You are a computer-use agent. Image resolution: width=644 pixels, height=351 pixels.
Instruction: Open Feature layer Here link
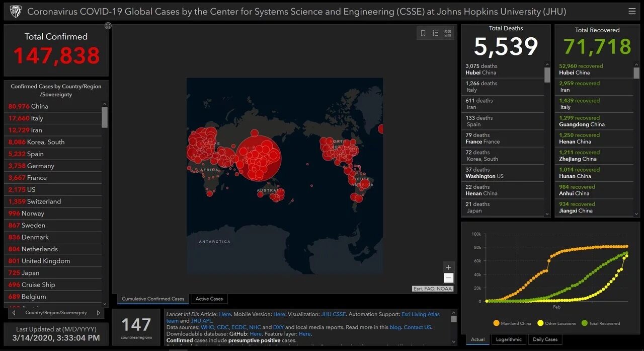[x=304, y=334]
